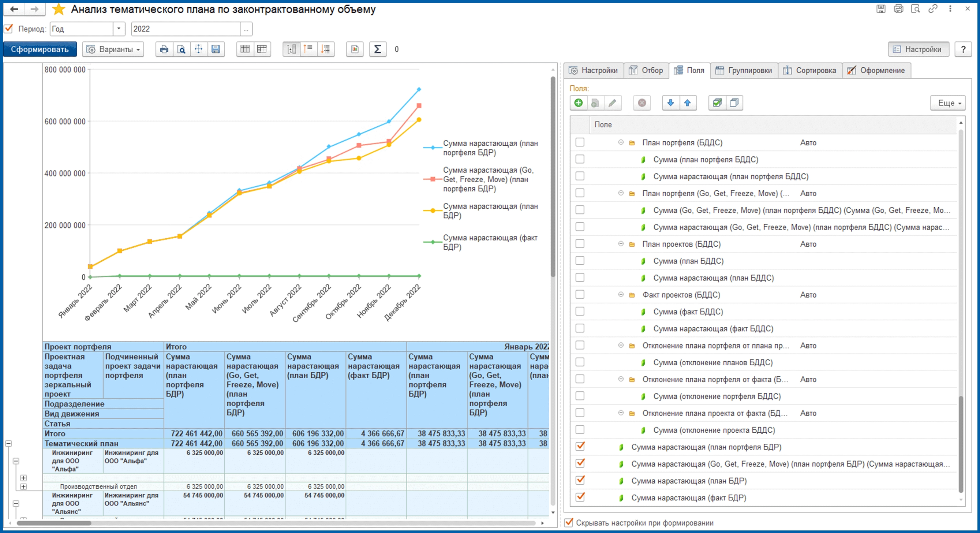Screen dimensions: 980x533
Task: Click the blue floppy save report icon
Action: point(215,49)
